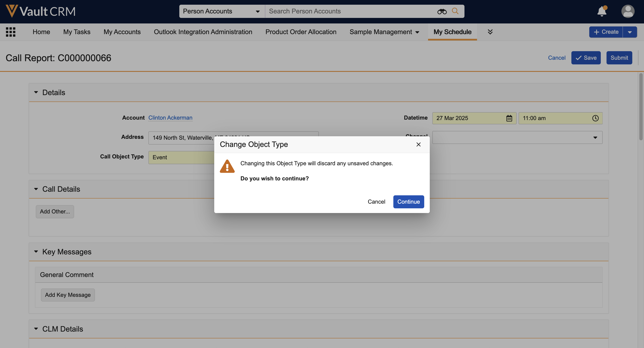Expand the Create button dropdown arrow
This screenshot has width=644, height=348.
[x=630, y=32]
